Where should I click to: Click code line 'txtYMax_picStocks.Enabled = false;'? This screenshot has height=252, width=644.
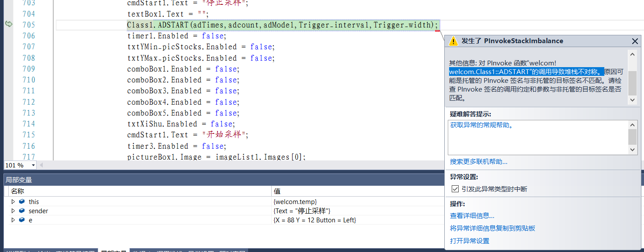tap(201, 58)
